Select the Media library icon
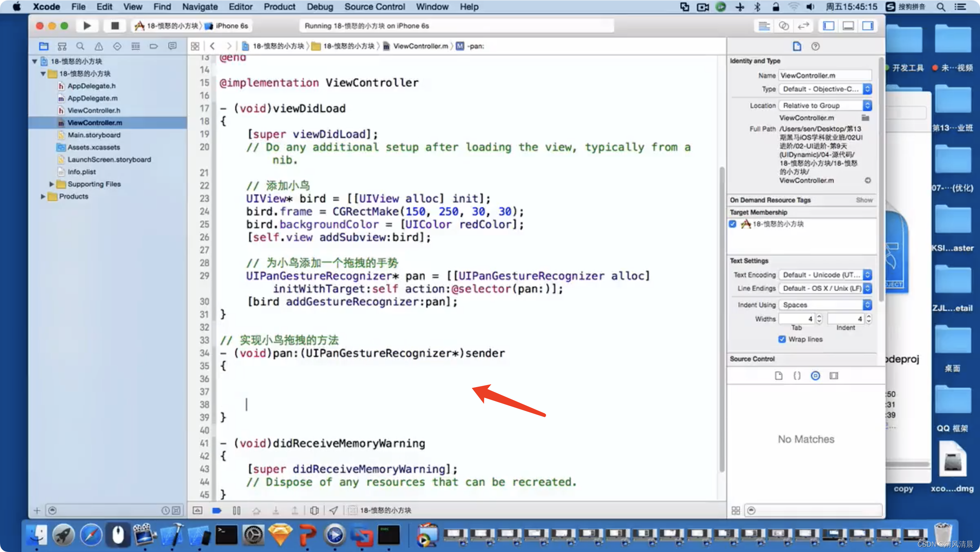 834,376
